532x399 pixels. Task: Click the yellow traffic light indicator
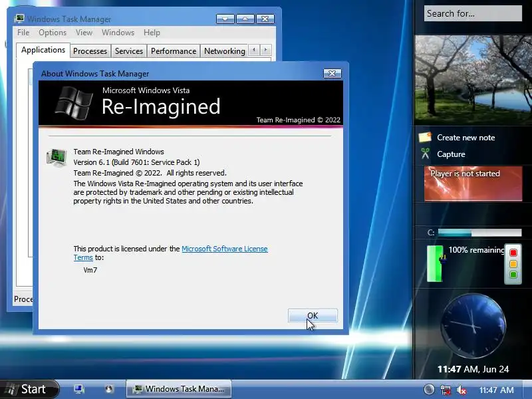(x=513, y=263)
